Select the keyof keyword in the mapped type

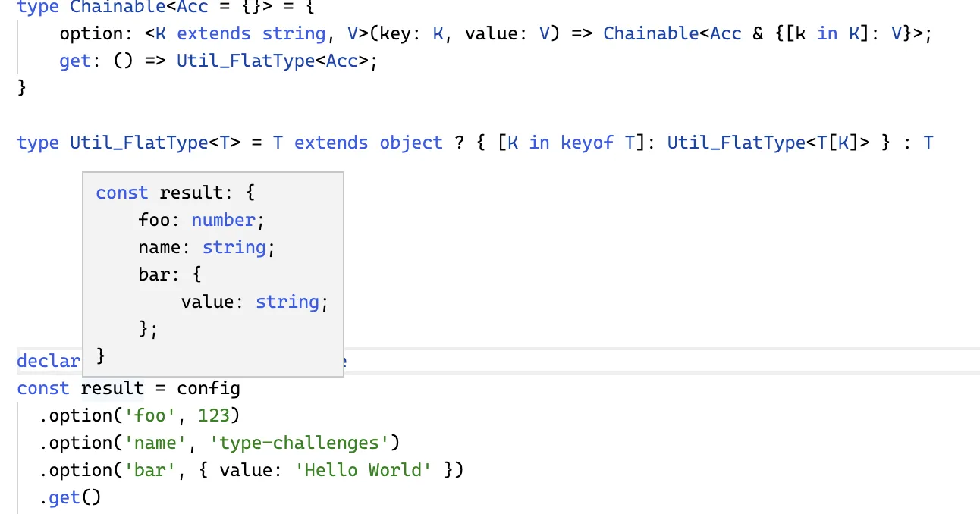coord(586,143)
